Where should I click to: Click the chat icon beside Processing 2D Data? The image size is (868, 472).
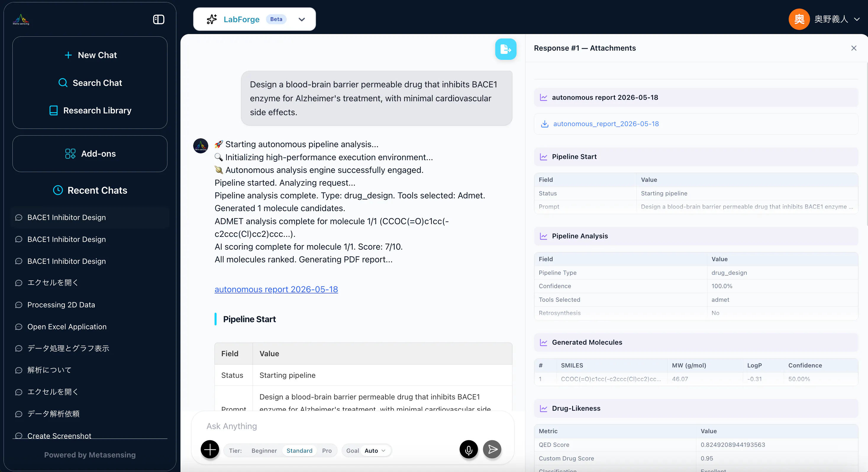[19, 305]
